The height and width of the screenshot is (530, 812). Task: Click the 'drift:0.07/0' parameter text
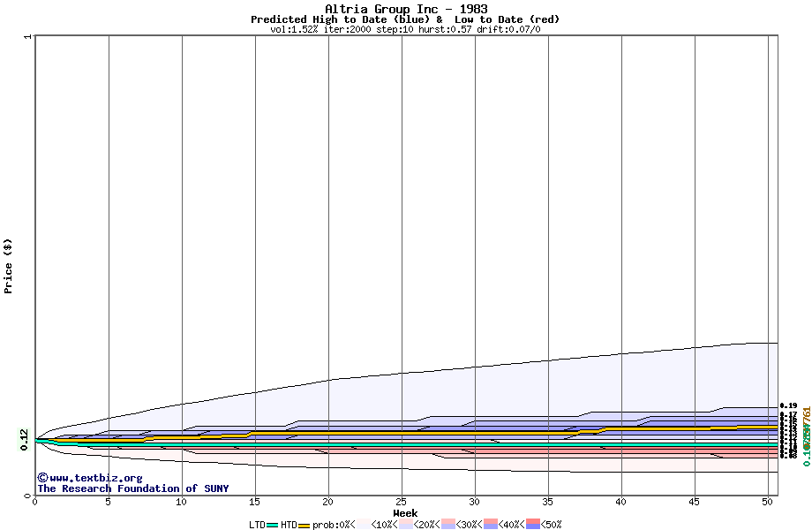[x=508, y=29]
